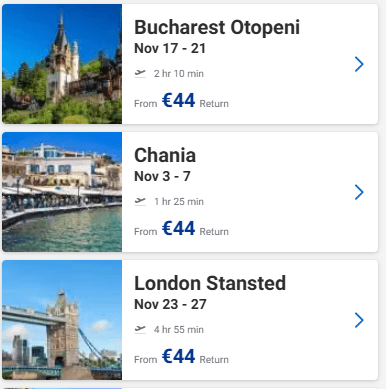Click the €44 price for Bucharest Otopeni
The height and width of the screenshot is (389, 386).
pyautogui.click(x=178, y=100)
